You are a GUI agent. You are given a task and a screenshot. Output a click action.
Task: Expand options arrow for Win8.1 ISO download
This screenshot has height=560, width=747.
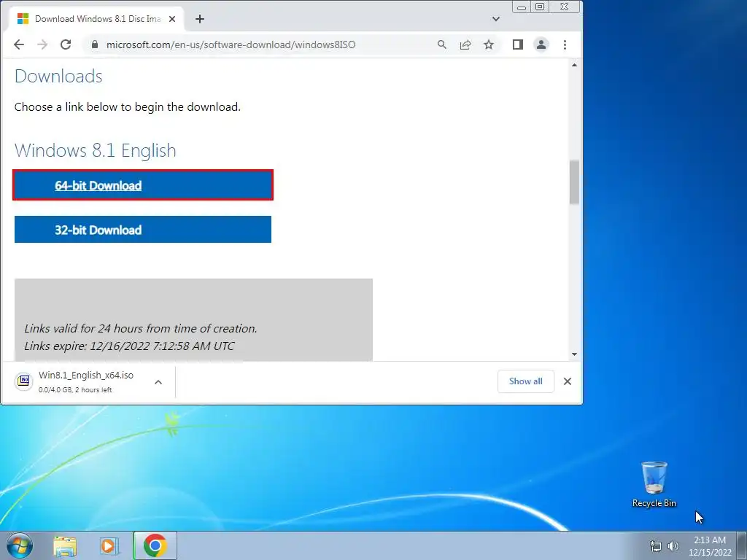coord(158,382)
